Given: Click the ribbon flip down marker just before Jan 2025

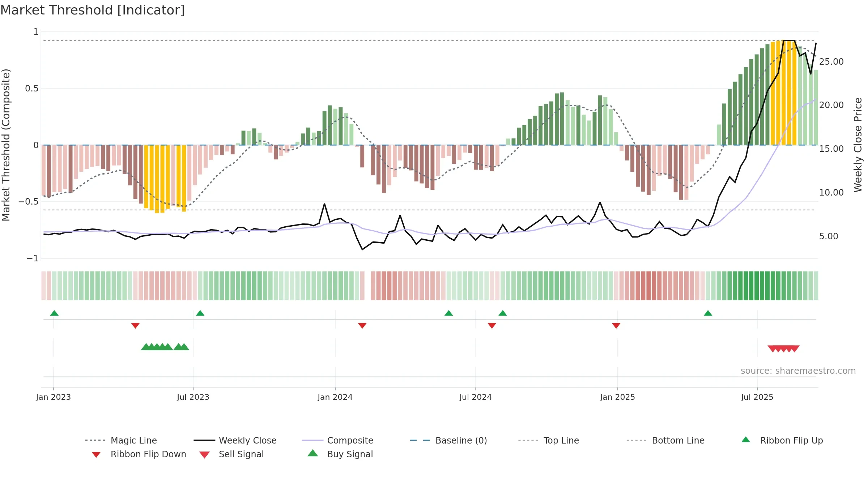Looking at the screenshot, I should coord(616,326).
